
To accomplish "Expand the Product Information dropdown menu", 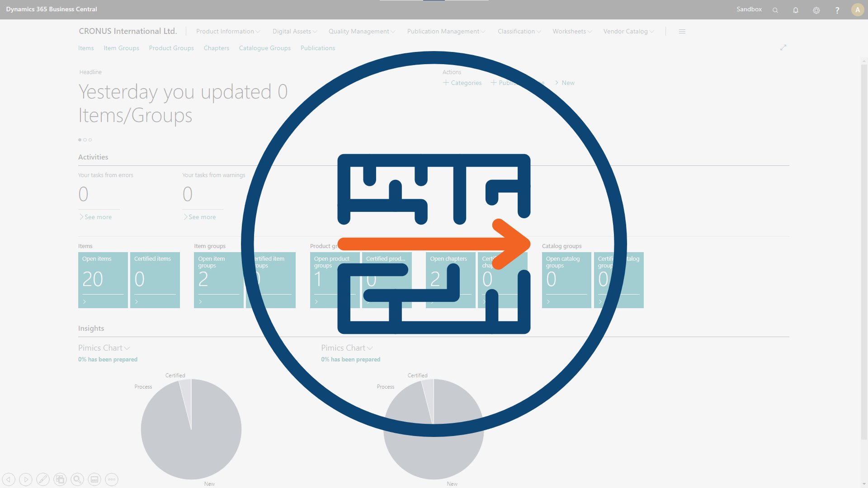I will point(228,31).
